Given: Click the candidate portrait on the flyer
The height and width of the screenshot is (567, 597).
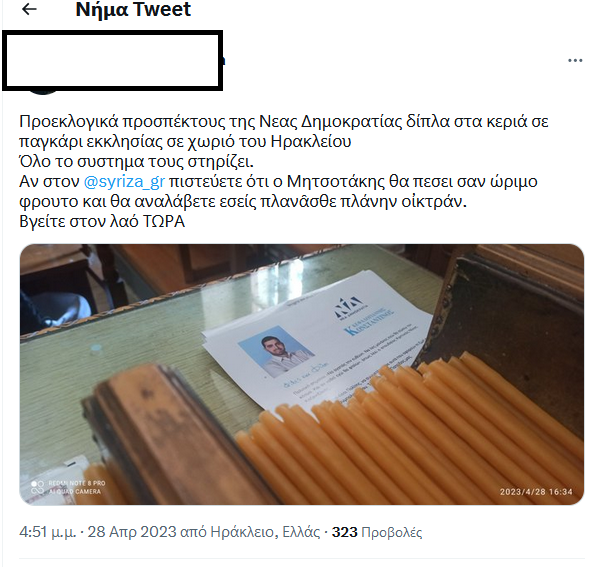Looking at the screenshot, I should tap(277, 351).
